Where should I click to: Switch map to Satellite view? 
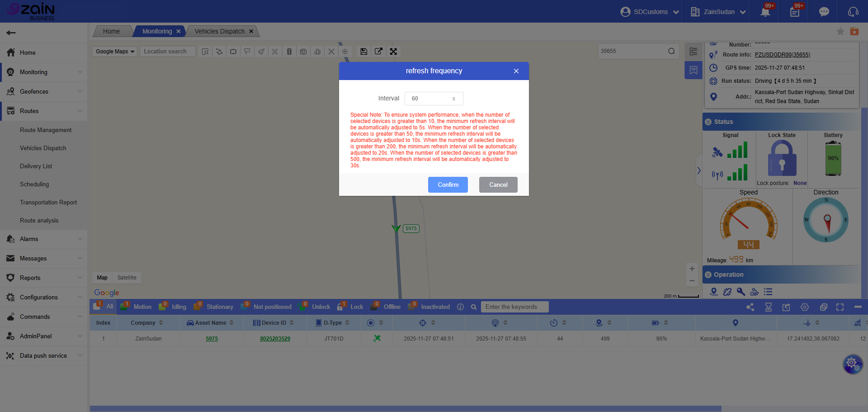(x=127, y=278)
